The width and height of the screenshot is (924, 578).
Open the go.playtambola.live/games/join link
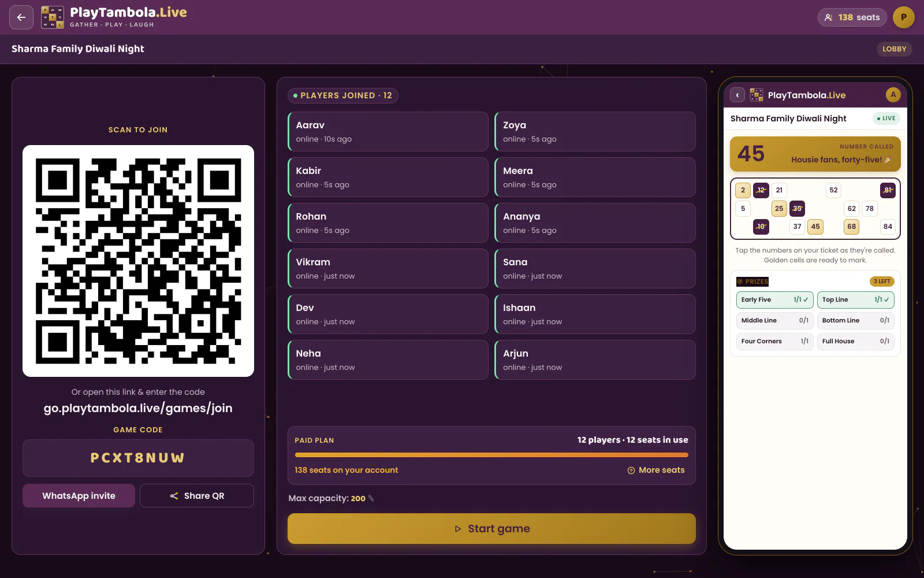138,408
